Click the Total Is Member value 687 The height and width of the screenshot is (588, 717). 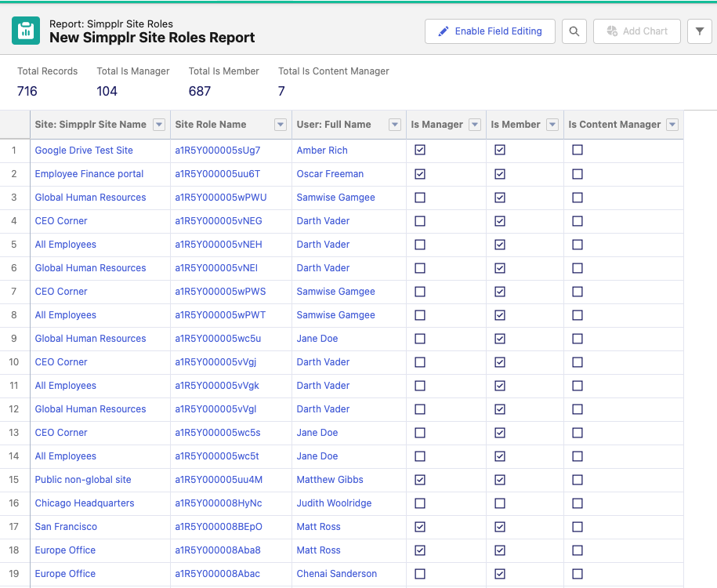click(x=200, y=91)
